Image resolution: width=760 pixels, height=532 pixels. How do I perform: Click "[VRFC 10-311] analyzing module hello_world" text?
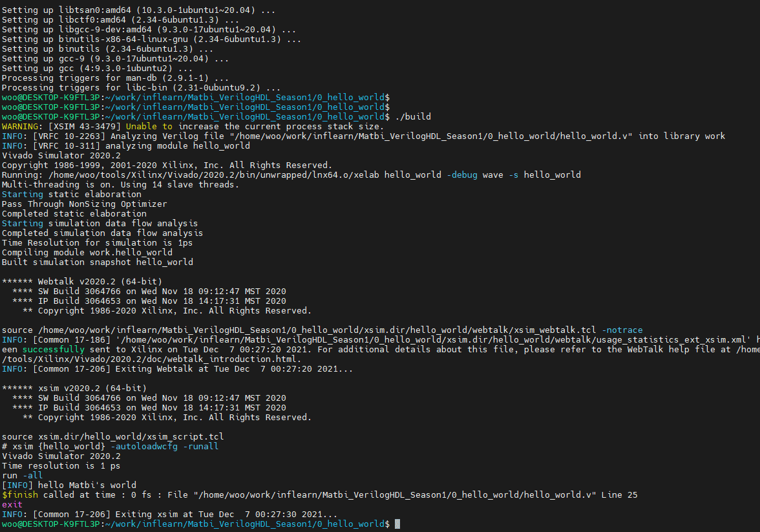[141, 145]
